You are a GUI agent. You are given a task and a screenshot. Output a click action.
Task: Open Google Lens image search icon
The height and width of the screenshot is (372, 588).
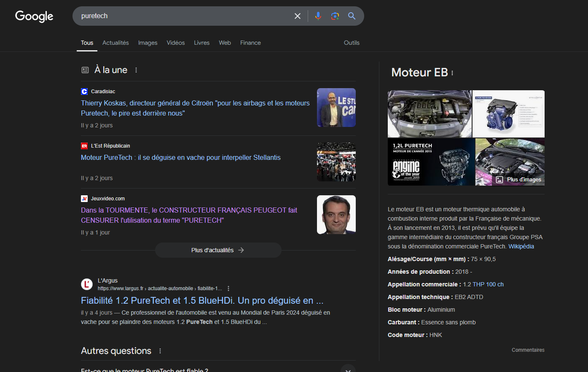tap(335, 16)
